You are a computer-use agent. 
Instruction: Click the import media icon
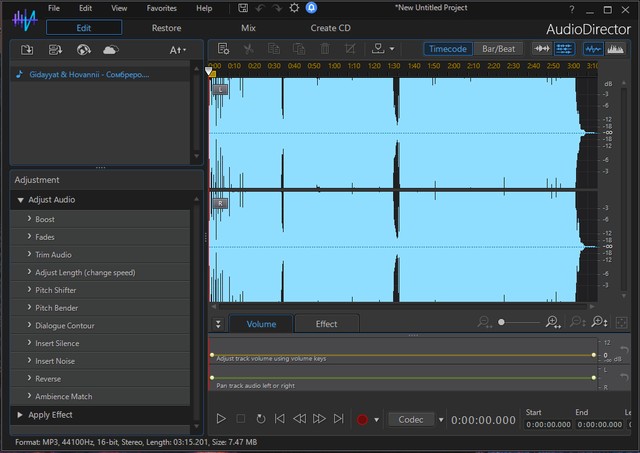pyautogui.click(x=27, y=49)
